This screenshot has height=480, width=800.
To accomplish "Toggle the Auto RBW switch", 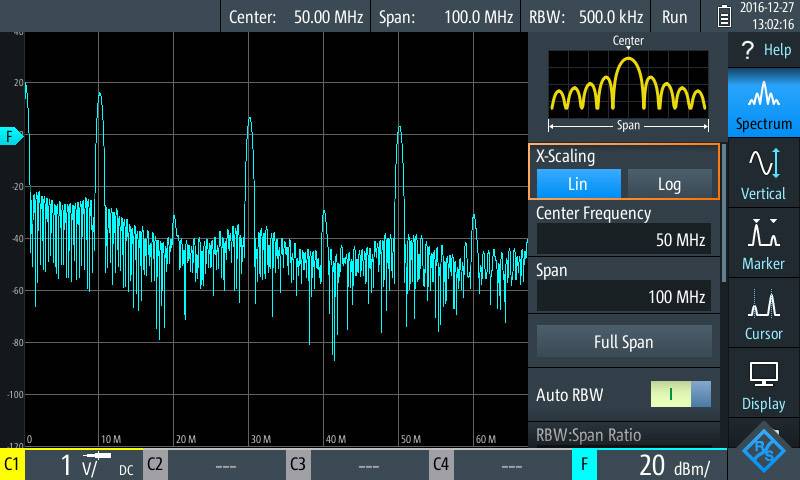I will [x=680, y=394].
